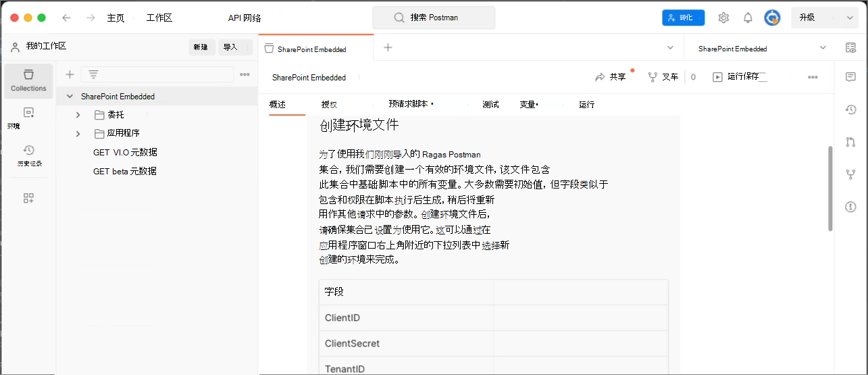
Task: Select the 委托 folder row
Action: click(x=157, y=115)
